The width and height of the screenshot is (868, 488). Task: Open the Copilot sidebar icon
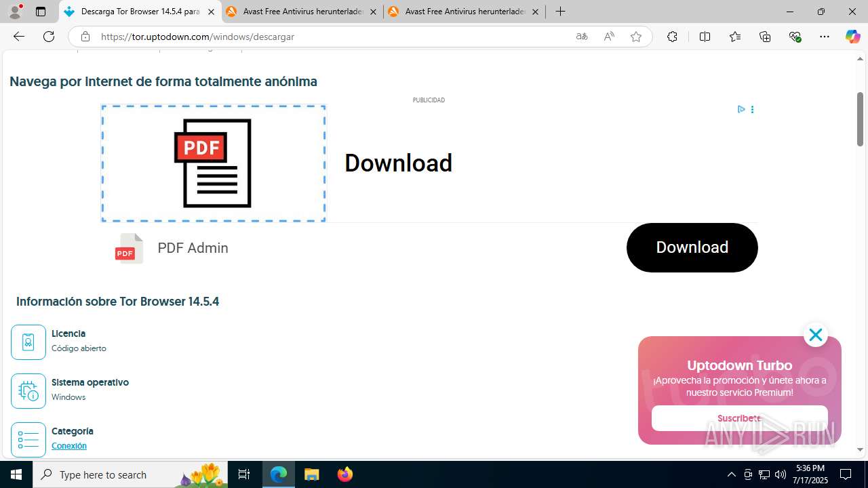[x=852, y=37]
